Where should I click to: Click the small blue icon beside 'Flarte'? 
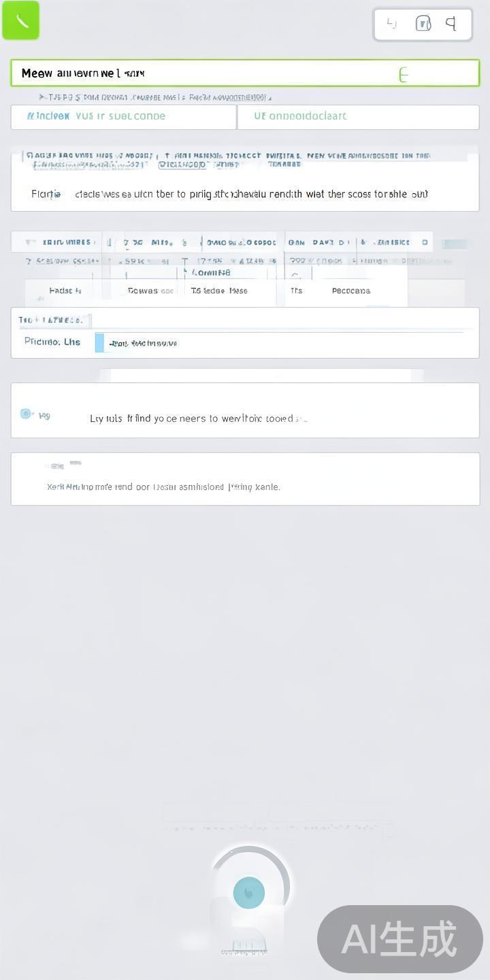(58, 195)
